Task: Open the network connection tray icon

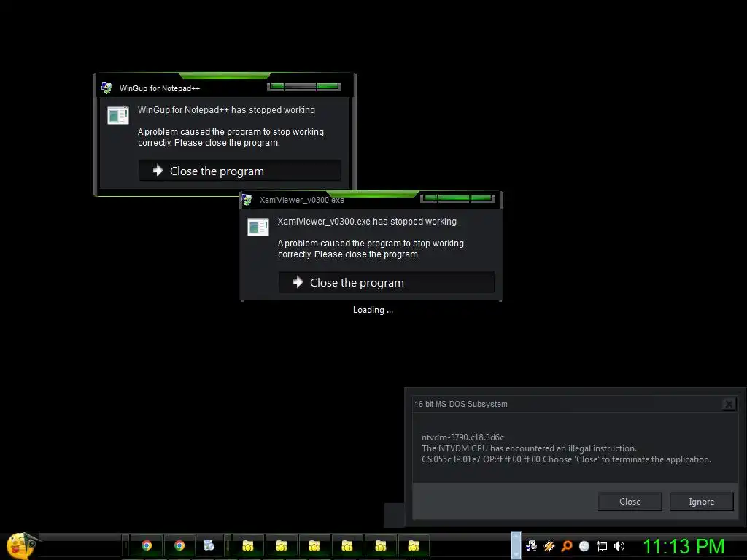Action: click(602, 547)
